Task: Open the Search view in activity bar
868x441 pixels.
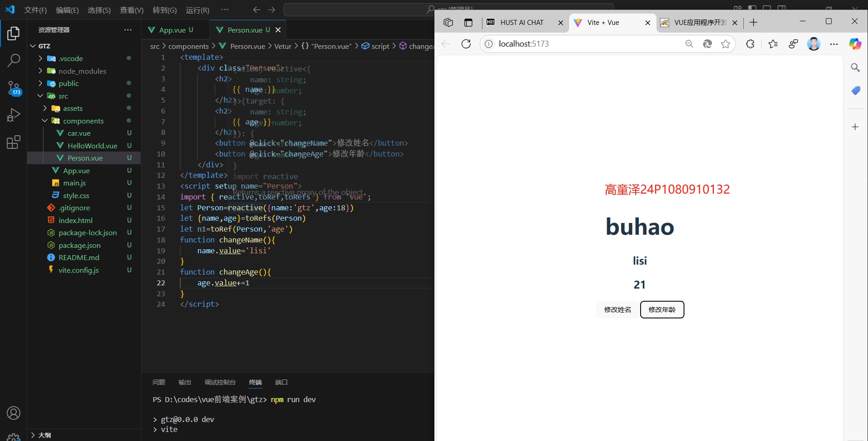Action: (14, 60)
